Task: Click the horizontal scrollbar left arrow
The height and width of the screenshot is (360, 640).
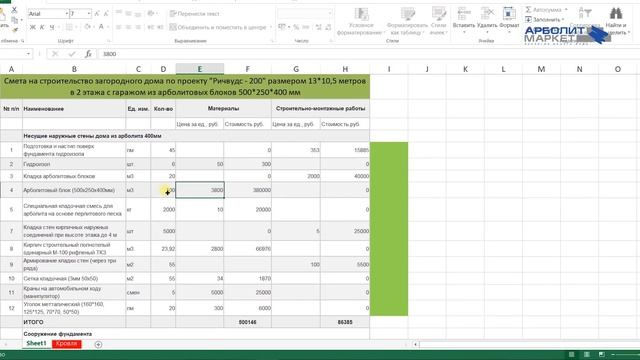Action: (x=415, y=344)
